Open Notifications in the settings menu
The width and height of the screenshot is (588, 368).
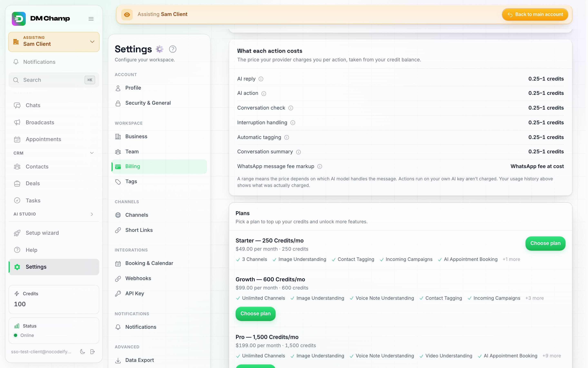point(159,327)
